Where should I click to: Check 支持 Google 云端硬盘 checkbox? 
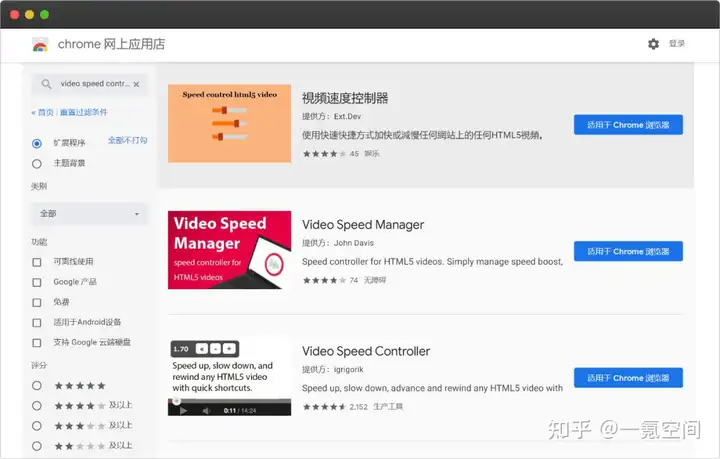coord(37,343)
